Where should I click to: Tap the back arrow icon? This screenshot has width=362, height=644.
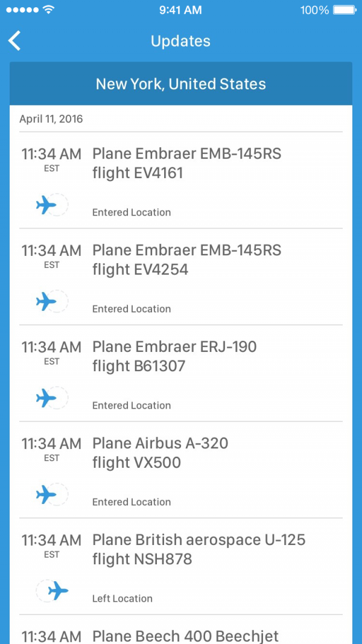tap(14, 41)
